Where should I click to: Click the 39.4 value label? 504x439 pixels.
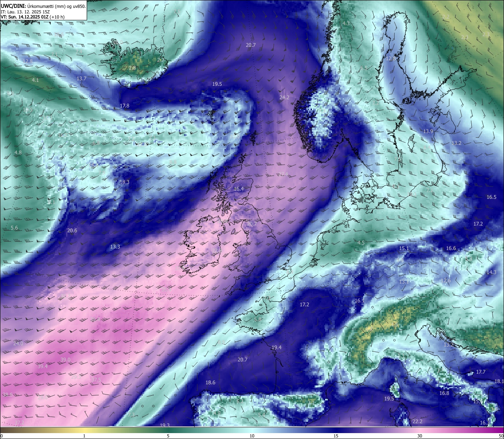point(43,366)
